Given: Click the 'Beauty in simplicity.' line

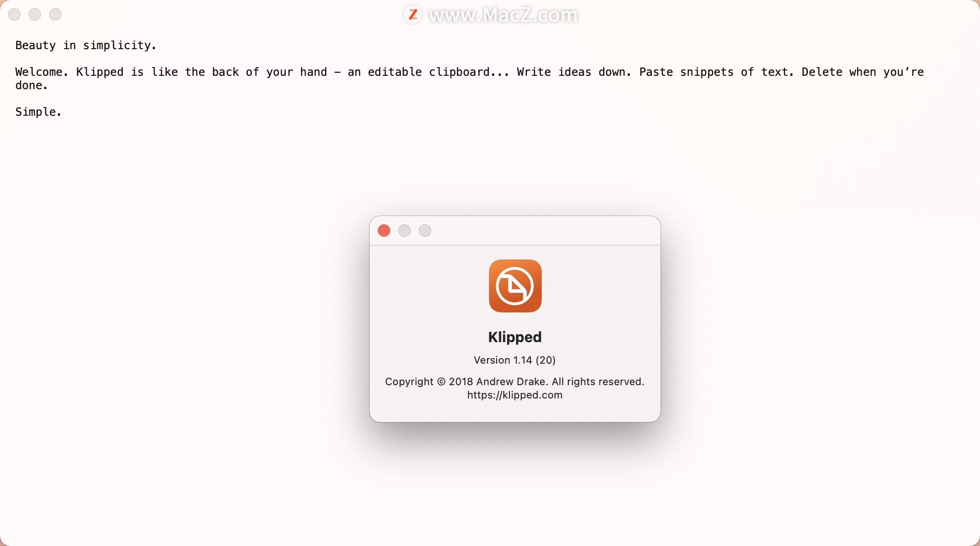Looking at the screenshot, I should [x=86, y=46].
